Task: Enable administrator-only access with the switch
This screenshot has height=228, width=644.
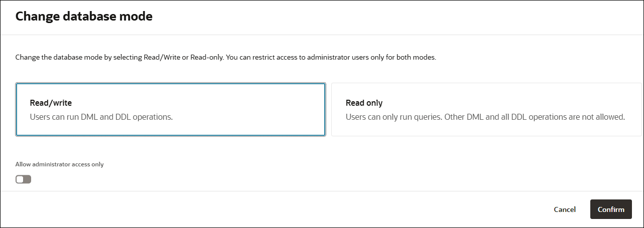Action: tap(24, 179)
